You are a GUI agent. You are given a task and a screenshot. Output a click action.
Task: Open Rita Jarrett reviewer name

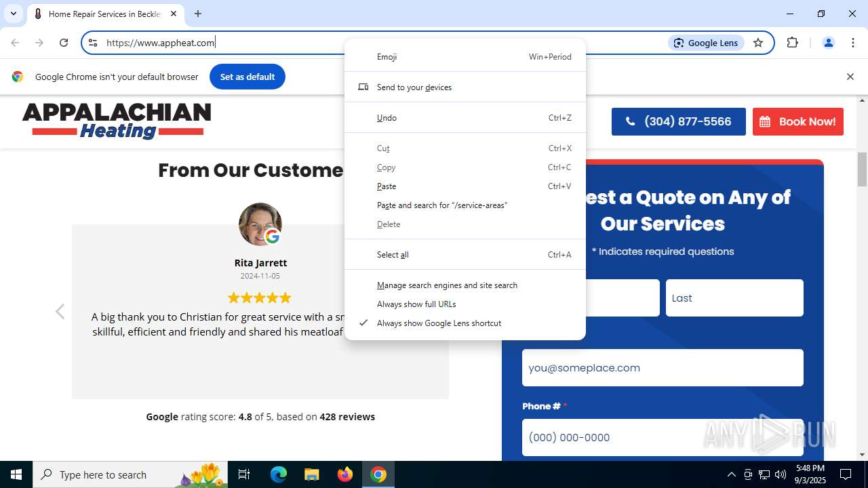click(260, 263)
